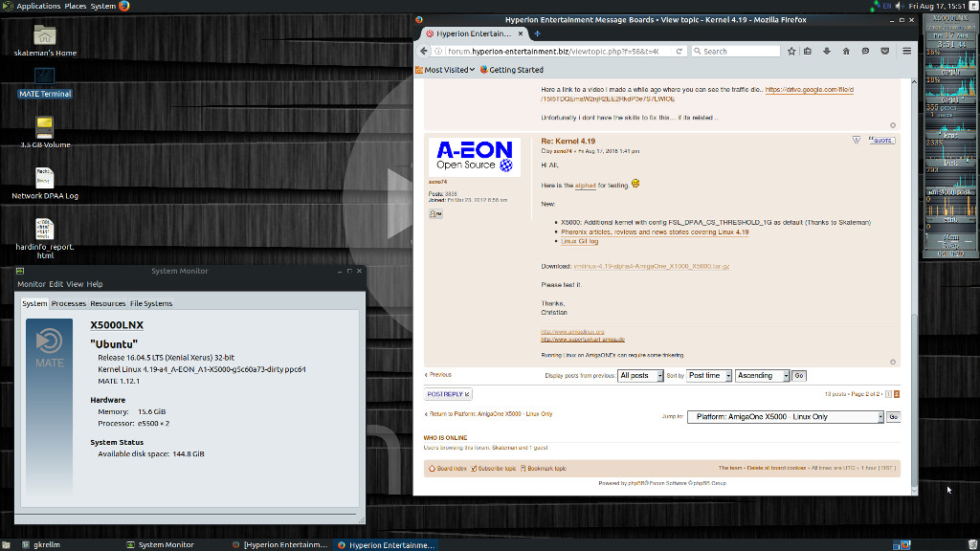Launch Firefox from the top panel icon
The image size is (980, 551).
123,6
